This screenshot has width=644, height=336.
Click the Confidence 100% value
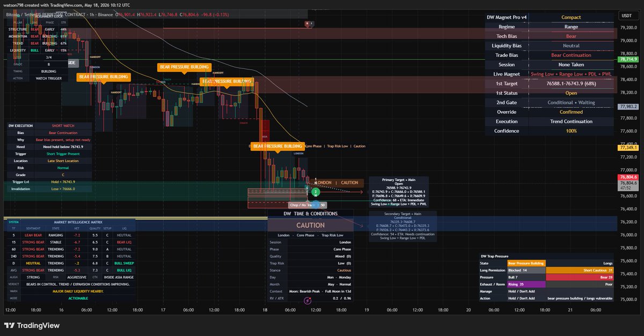point(571,131)
